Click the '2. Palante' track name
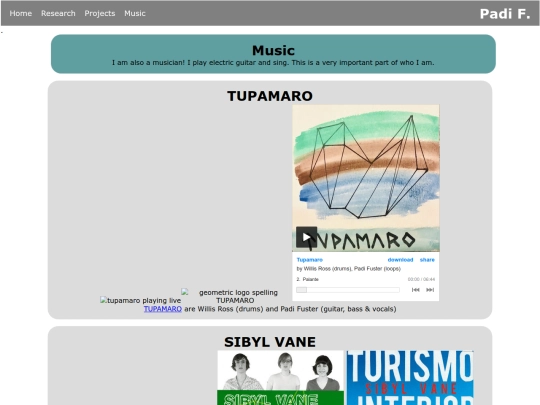 308,279
